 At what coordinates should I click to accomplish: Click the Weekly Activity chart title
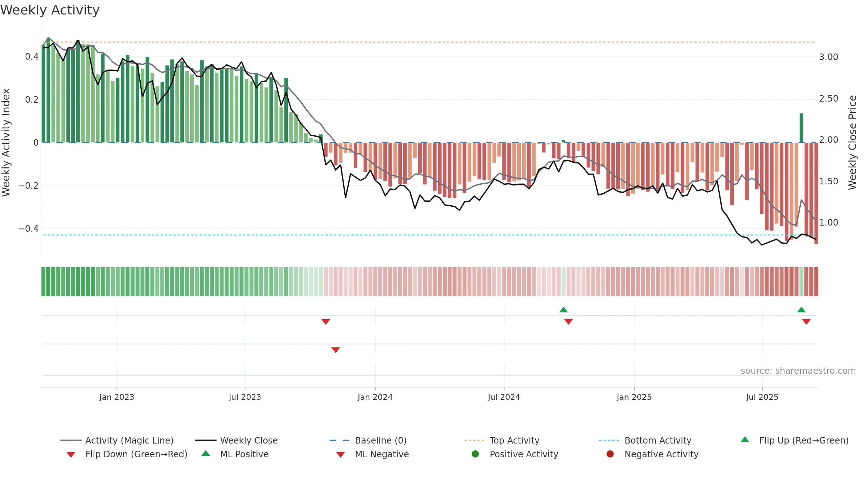click(50, 10)
